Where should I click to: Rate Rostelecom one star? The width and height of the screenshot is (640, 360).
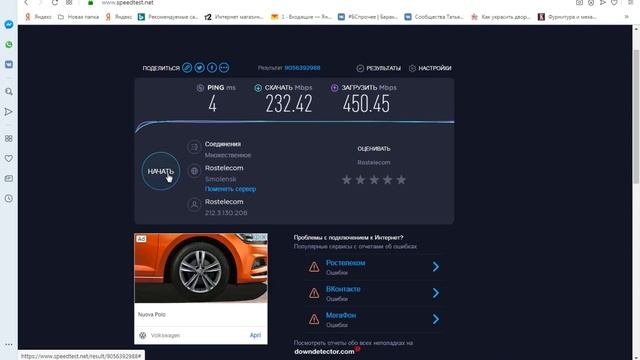click(x=347, y=180)
